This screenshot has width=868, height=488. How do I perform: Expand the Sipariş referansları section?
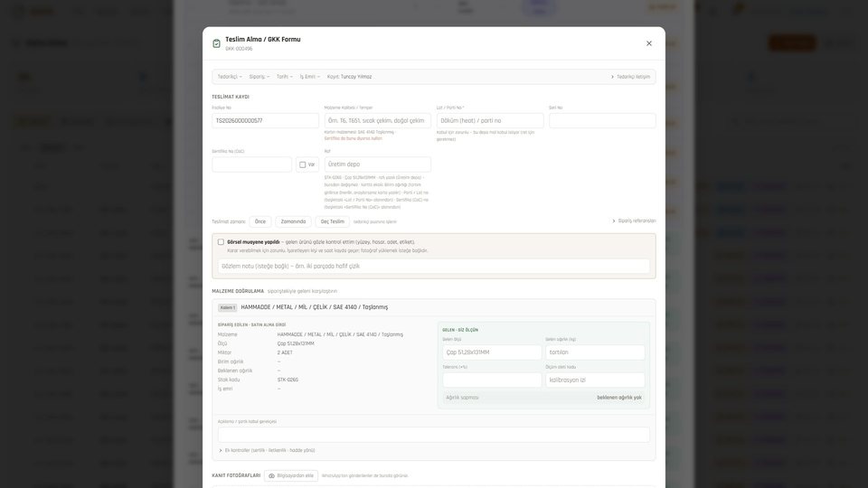coord(634,221)
